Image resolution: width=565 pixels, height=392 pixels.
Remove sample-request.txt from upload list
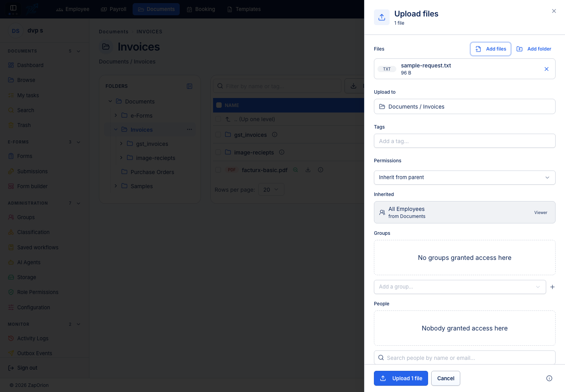(x=547, y=69)
